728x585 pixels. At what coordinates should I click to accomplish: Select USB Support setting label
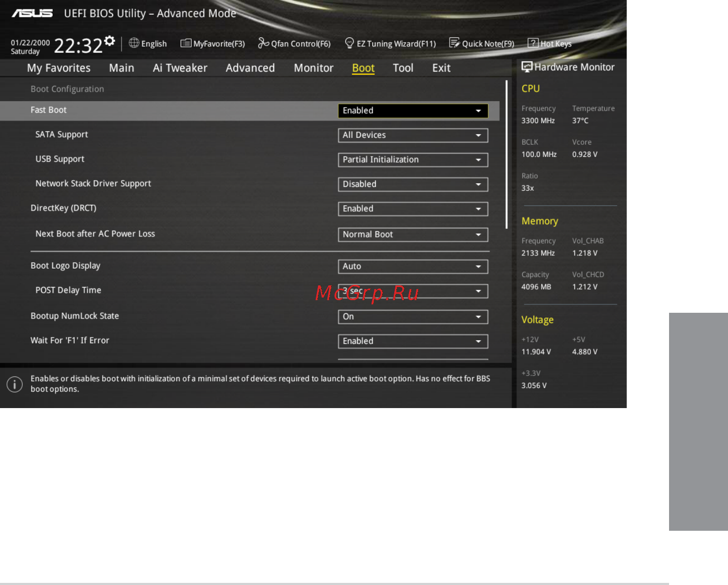pyautogui.click(x=59, y=159)
